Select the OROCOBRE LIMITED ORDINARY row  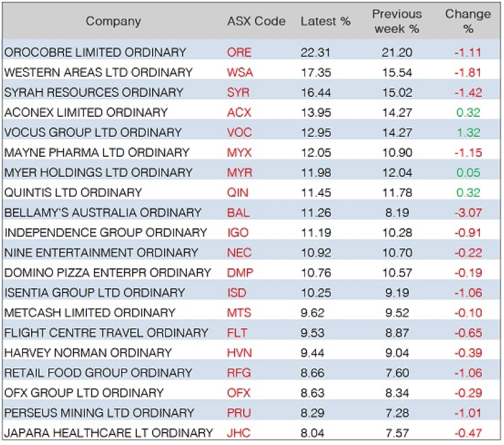point(95,52)
